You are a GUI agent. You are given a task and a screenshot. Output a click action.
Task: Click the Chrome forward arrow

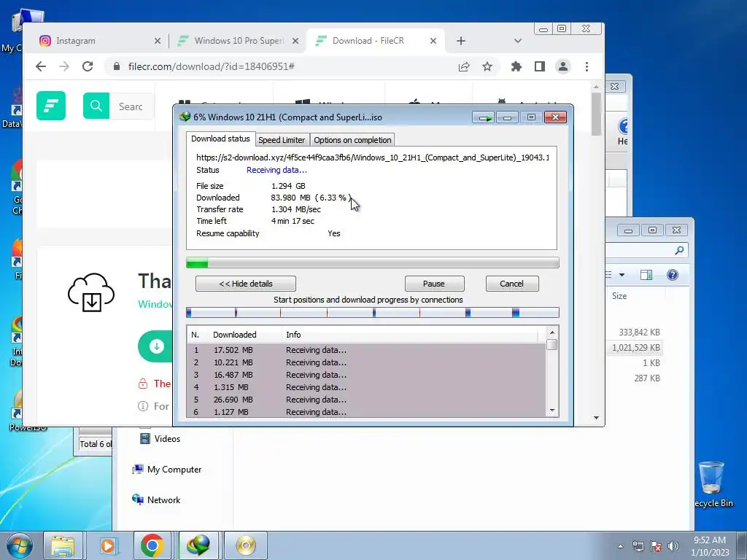[64, 66]
